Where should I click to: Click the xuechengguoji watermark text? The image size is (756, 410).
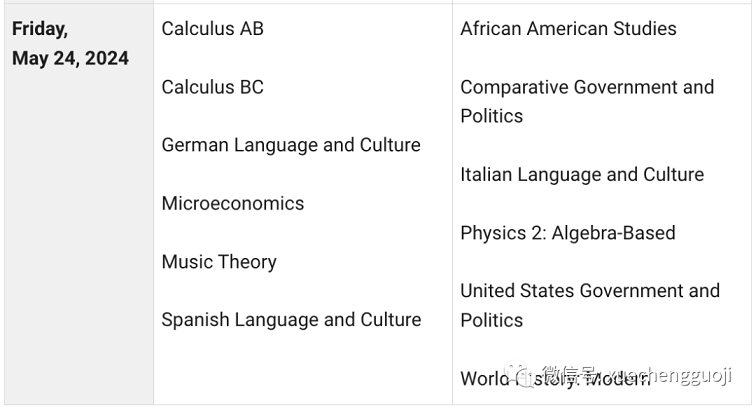[669, 375]
